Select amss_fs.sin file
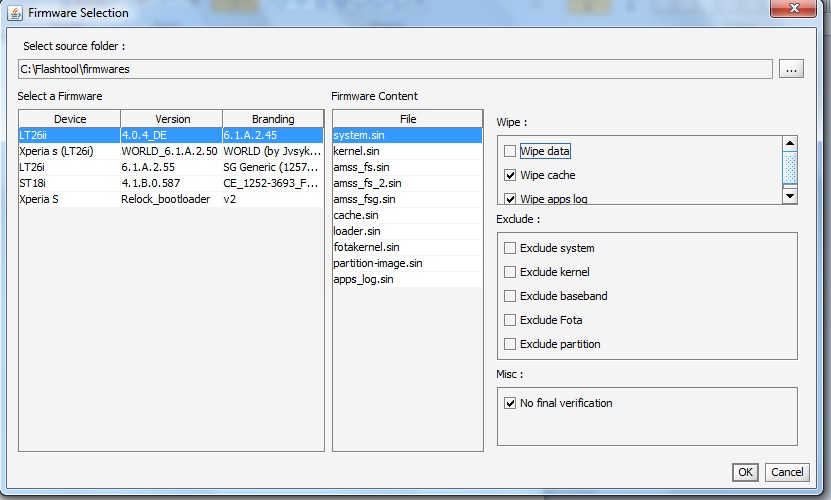831x500 pixels. click(x=408, y=167)
